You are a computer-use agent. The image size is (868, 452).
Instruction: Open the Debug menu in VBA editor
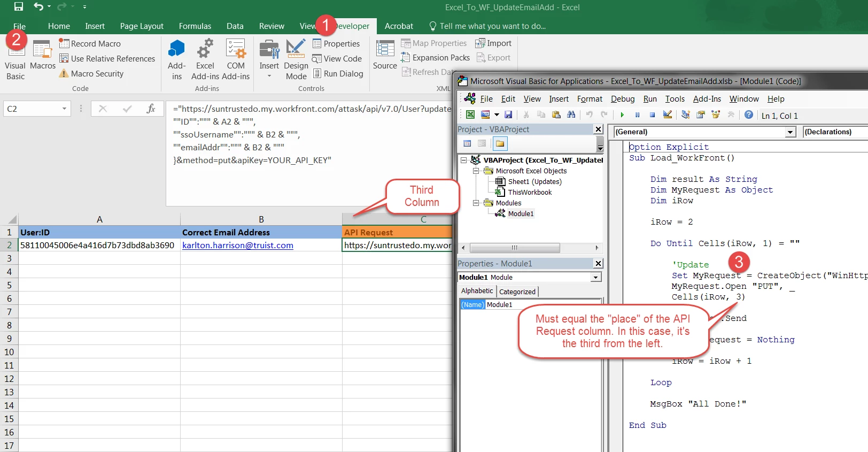[623, 99]
